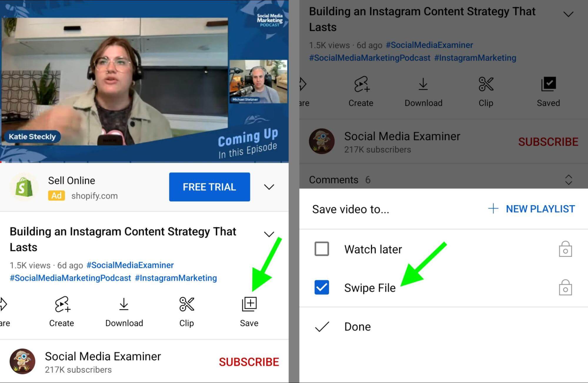Tap the video title in right panel

pyautogui.click(x=422, y=19)
